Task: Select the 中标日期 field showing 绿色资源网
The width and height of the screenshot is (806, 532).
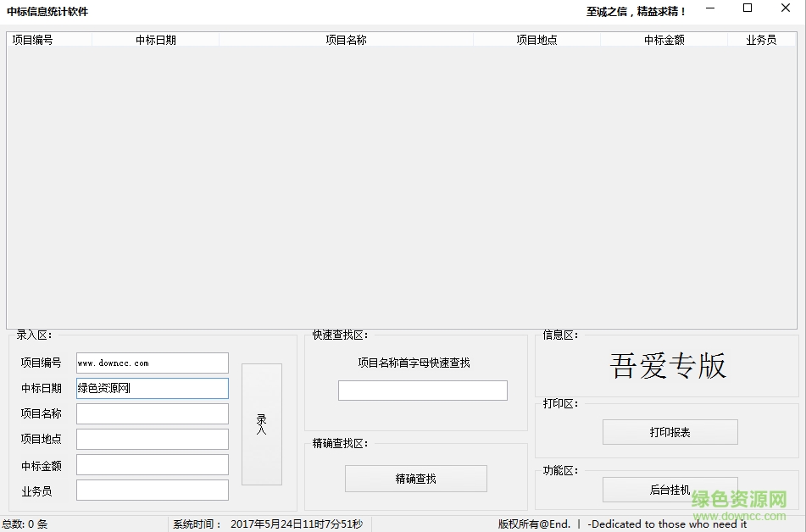Action: (151, 388)
